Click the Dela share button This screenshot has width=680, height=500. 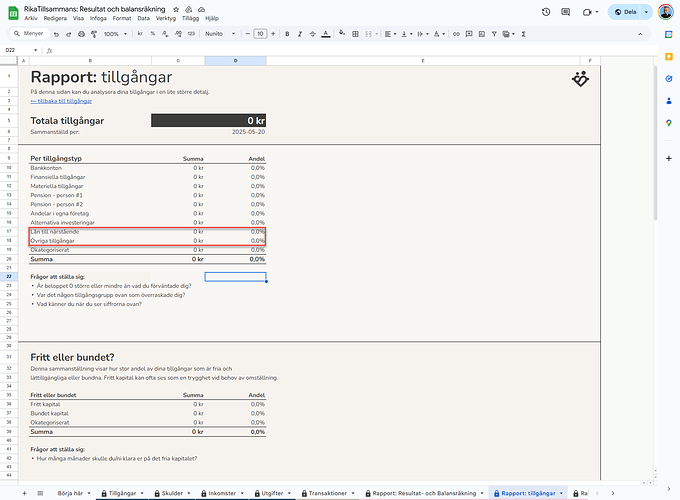(x=625, y=12)
